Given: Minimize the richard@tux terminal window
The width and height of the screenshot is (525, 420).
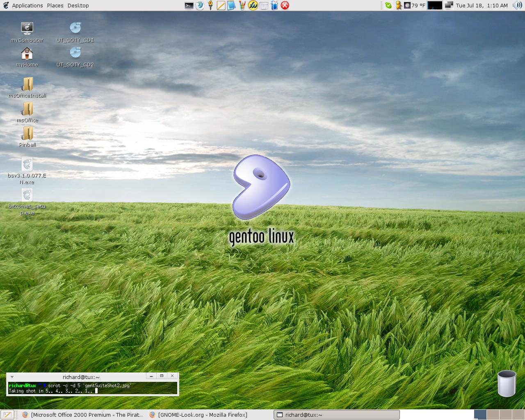Looking at the screenshot, I should click(151, 376).
